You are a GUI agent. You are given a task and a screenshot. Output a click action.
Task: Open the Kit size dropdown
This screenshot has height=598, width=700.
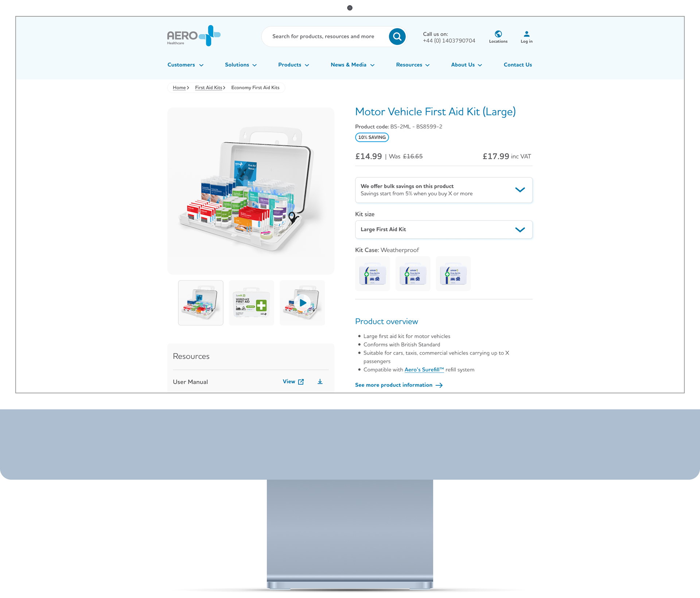coord(444,229)
